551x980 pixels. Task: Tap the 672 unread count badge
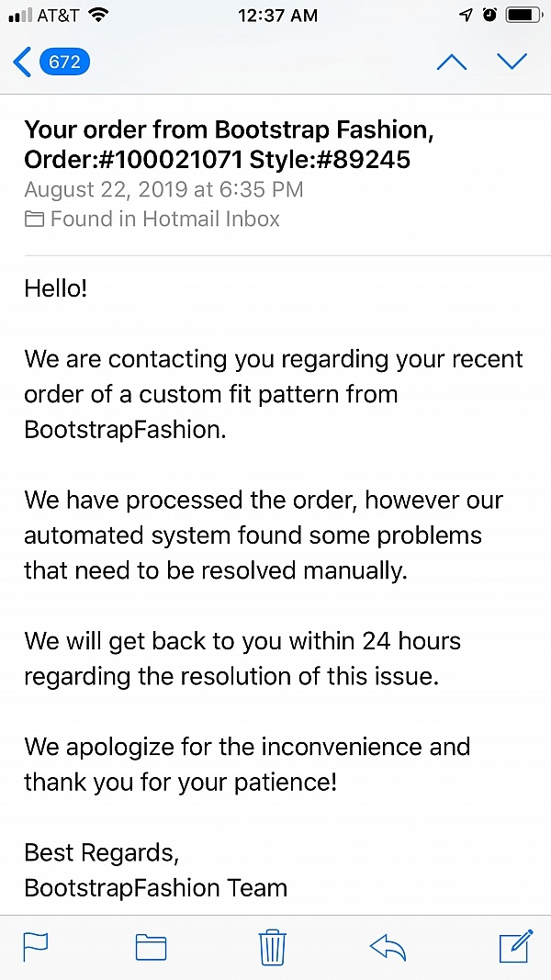64,62
